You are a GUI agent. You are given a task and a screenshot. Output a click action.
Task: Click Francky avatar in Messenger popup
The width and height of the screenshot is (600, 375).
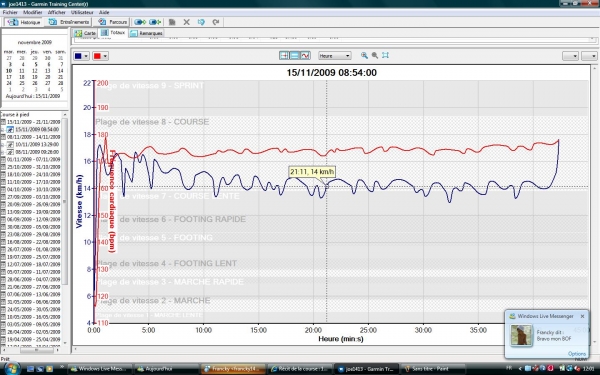pyautogui.click(x=521, y=335)
